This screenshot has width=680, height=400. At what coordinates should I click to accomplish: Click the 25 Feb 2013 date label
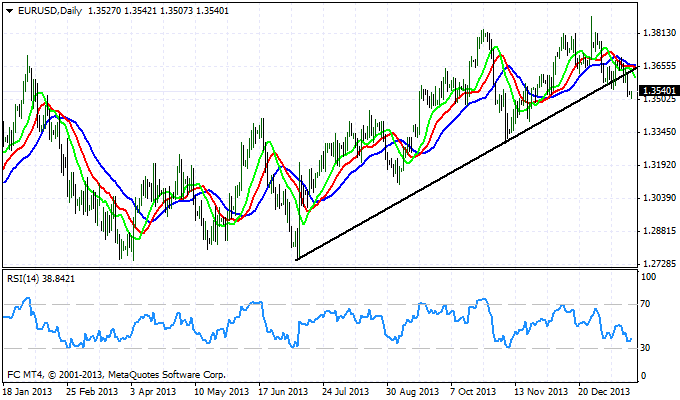(x=92, y=392)
